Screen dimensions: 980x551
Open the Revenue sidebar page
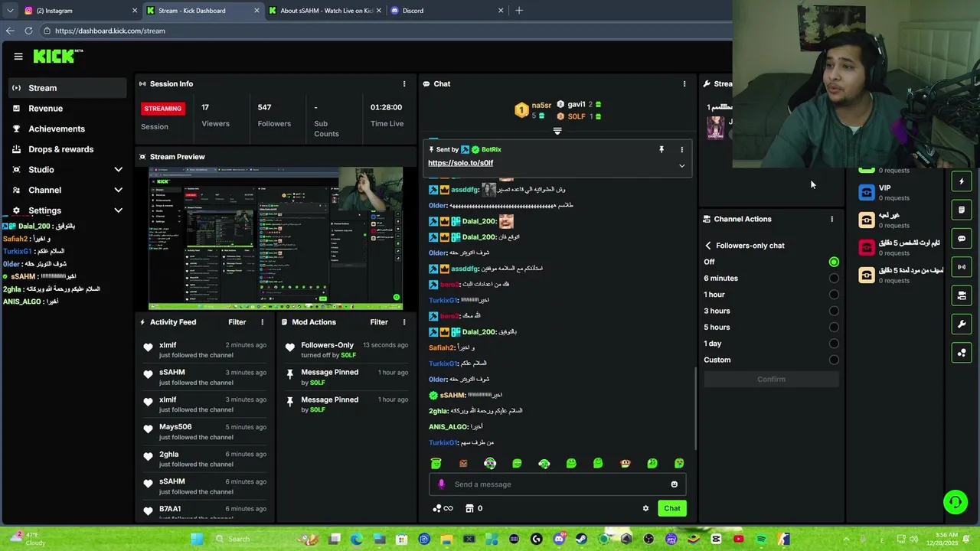point(67,109)
